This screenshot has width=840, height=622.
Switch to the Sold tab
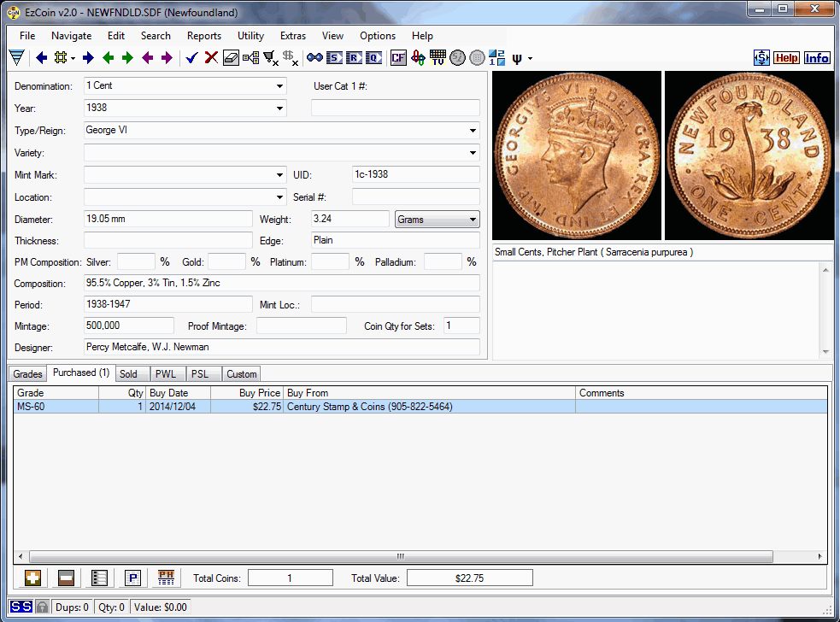128,374
